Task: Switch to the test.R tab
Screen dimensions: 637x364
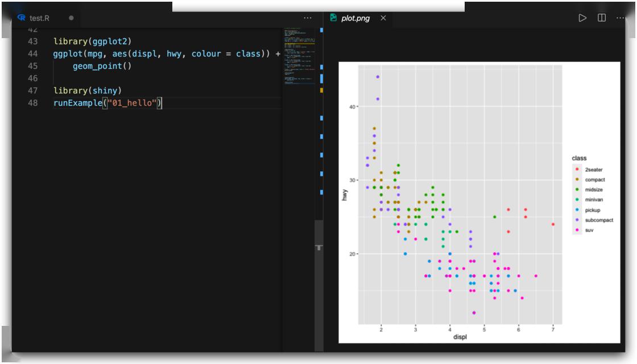Action: point(40,18)
